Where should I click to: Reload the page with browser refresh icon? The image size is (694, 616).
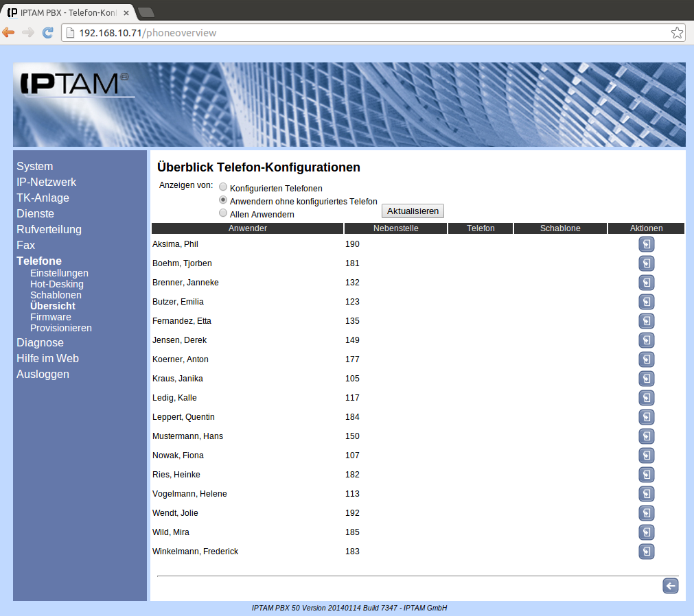point(47,32)
